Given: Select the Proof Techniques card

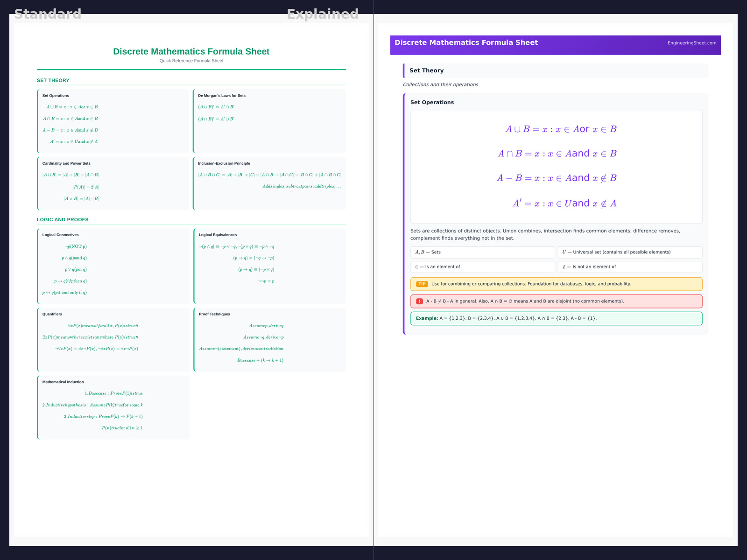Looking at the screenshot, I should pos(269,339).
